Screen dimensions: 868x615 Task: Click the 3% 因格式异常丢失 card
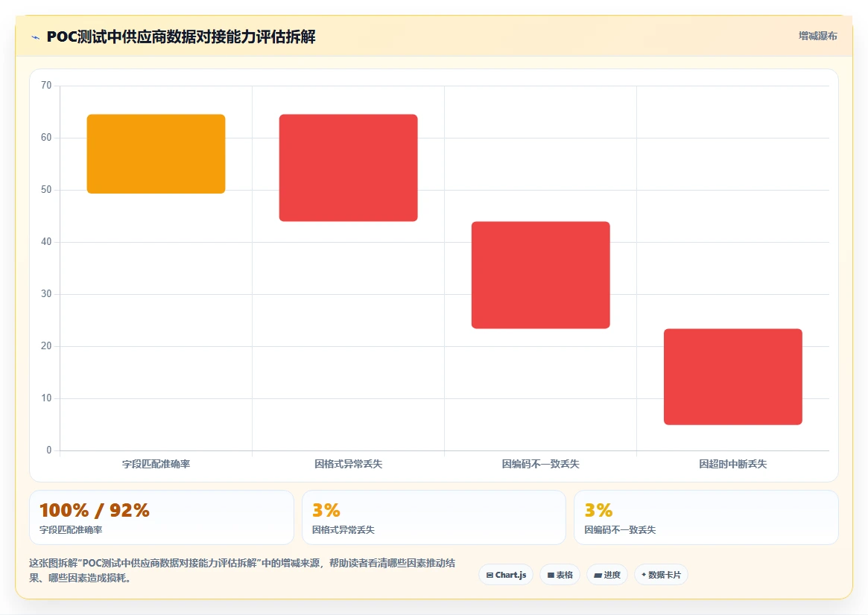[x=434, y=517]
